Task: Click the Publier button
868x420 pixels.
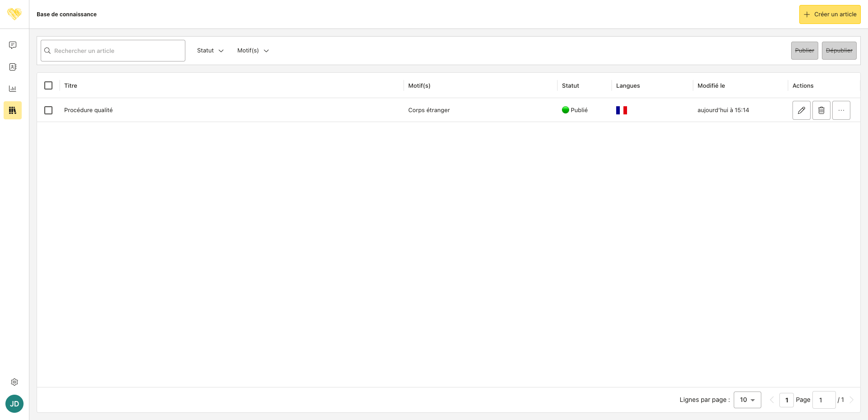Action: [805, 51]
